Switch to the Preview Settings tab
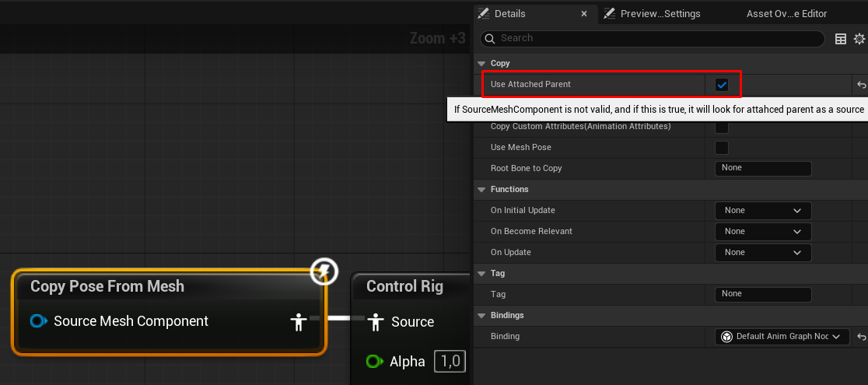Viewport: 868px width, 385px height. pyautogui.click(x=660, y=14)
